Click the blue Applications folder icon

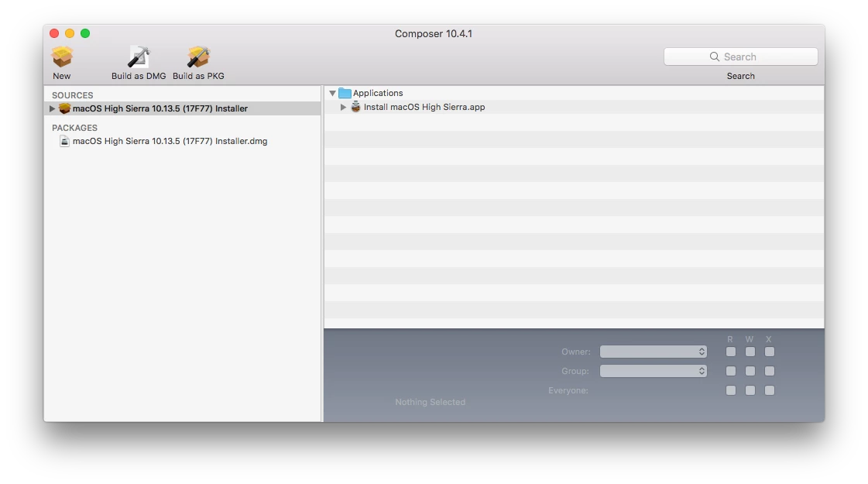click(x=345, y=93)
